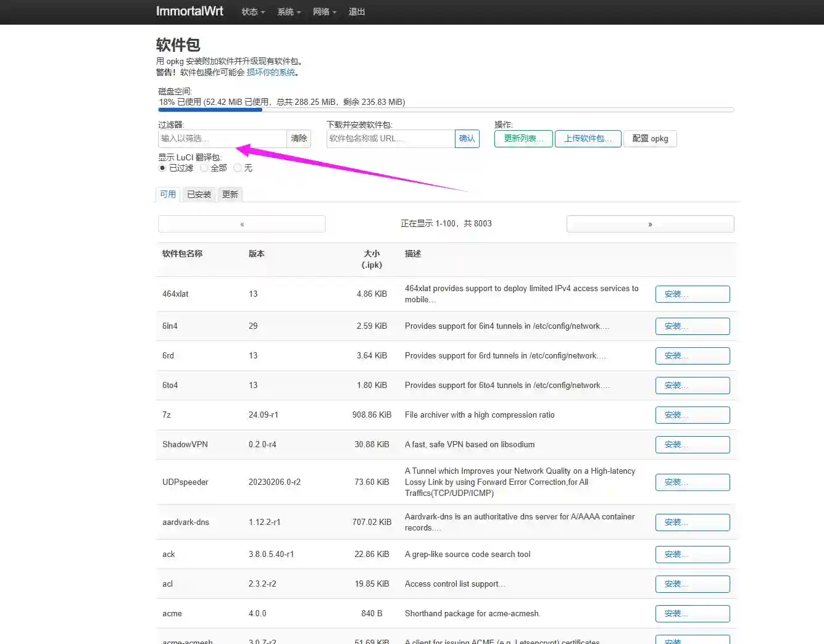Click the 清除 button to clear filter
Image resolution: width=824 pixels, height=644 pixels.
click(x=299, y=138)
